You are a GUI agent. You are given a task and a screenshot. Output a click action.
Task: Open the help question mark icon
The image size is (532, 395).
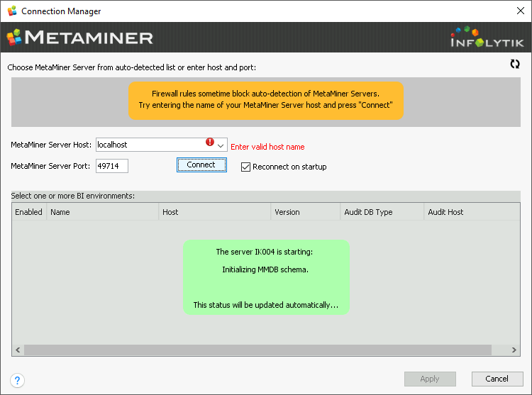pos(17,380)
